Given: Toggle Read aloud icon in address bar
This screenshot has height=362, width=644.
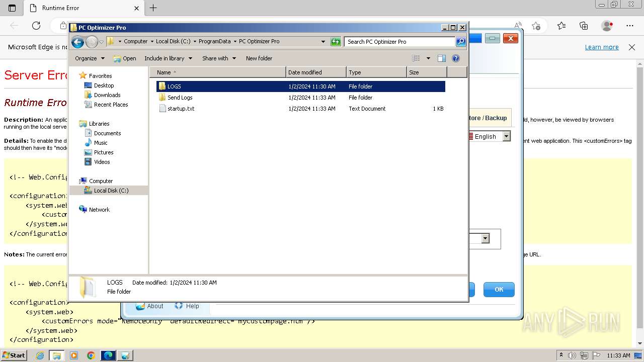Looking at the screenshot, I should (518, 25).
